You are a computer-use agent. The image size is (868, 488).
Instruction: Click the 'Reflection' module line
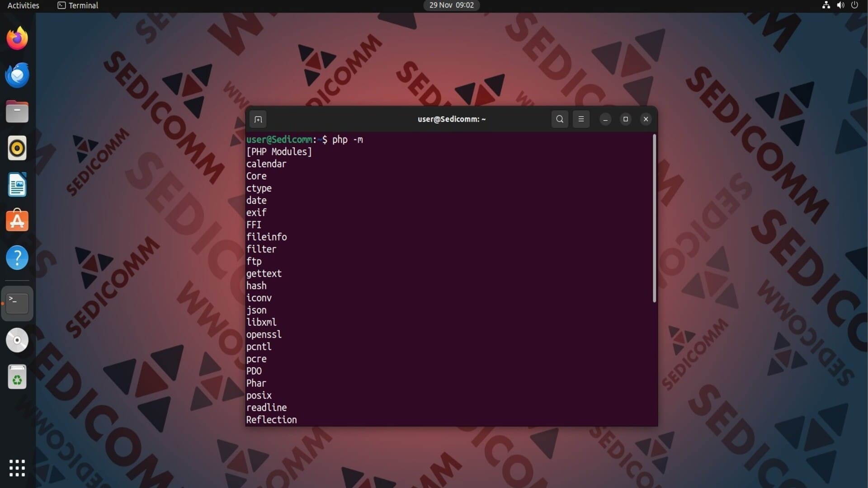pos(271,420)
